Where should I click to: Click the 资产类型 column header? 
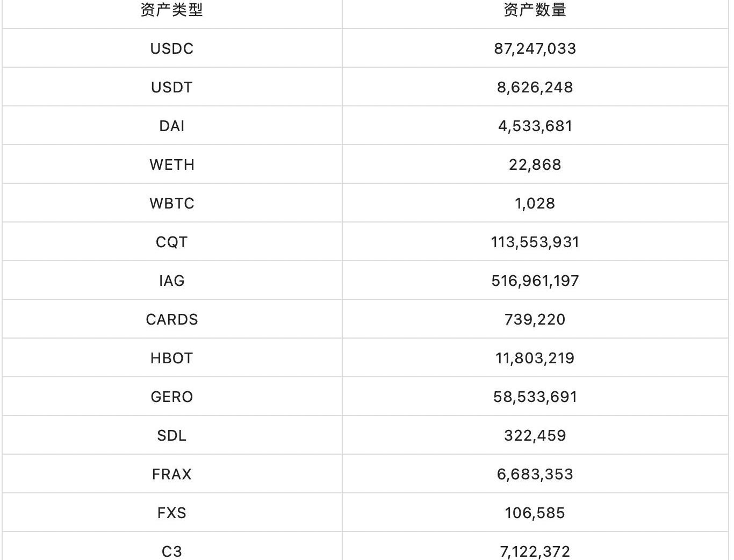(x=172, y=10)
